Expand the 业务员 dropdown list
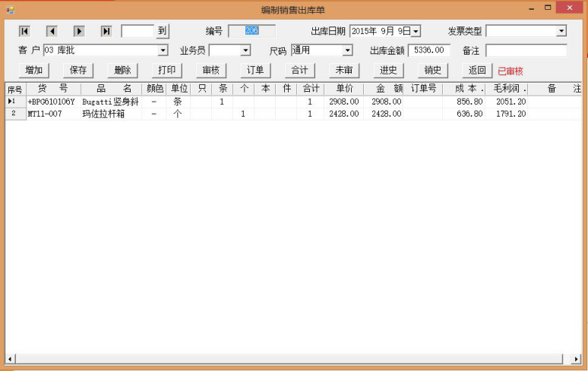Image resolution: width=588 pixels, height=371 pixels. tap(245, 51)
